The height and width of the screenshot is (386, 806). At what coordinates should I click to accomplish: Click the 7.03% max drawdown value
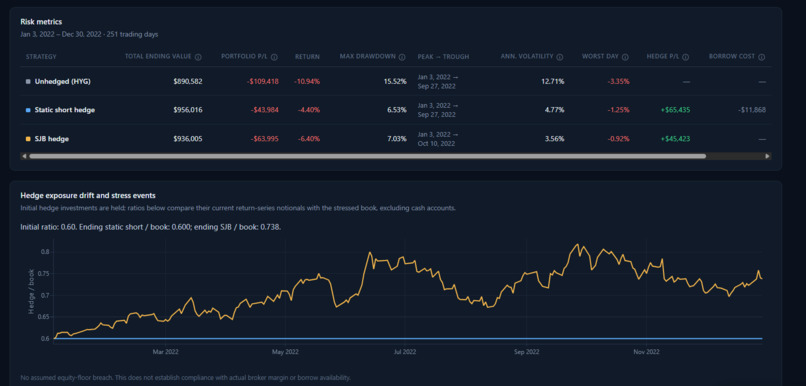397,139
